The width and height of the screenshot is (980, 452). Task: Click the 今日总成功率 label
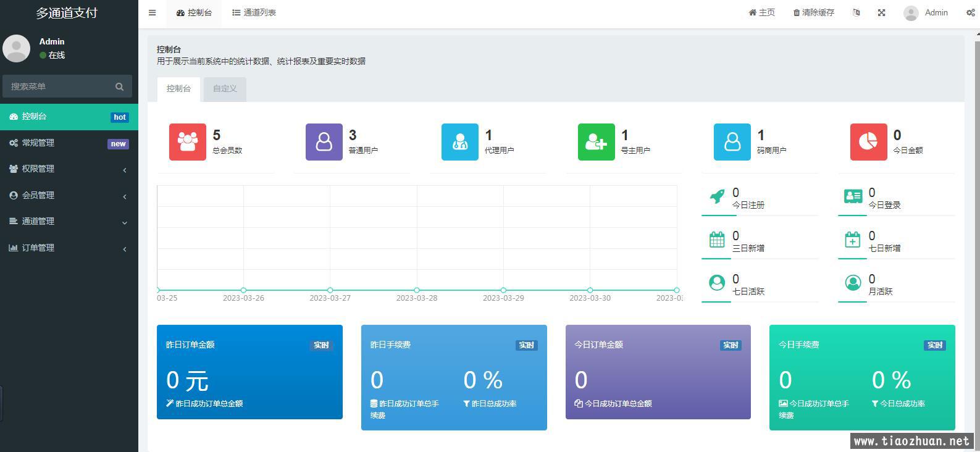pos(898,404)
